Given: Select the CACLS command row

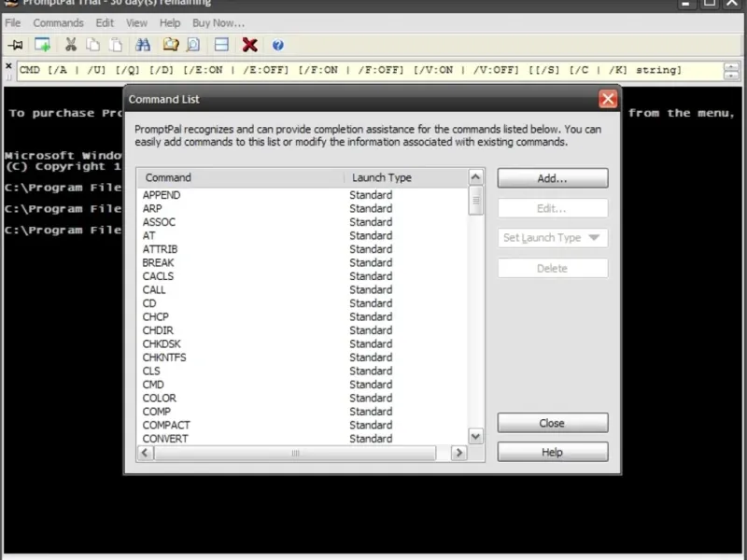Looking at the screenshot, I should click(303, 276).
